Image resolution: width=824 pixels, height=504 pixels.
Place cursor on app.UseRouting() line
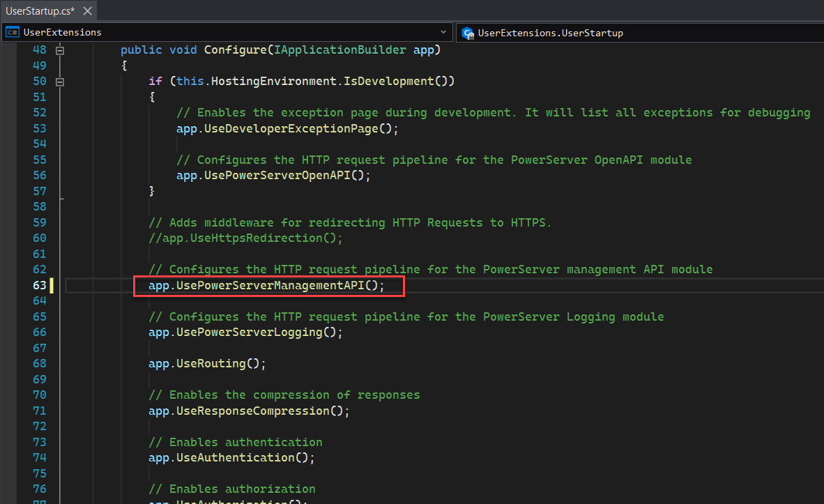coord(207,364)
